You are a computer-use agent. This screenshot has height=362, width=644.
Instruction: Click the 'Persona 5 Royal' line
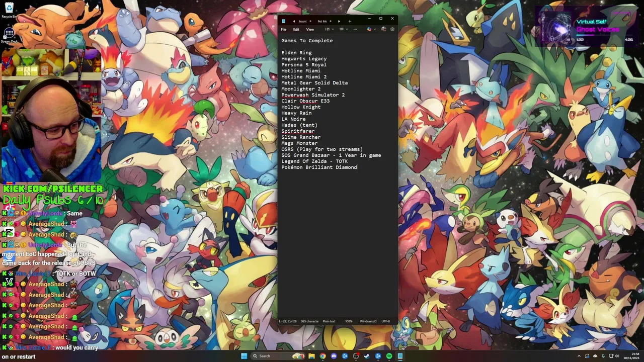tap(304, 65)
